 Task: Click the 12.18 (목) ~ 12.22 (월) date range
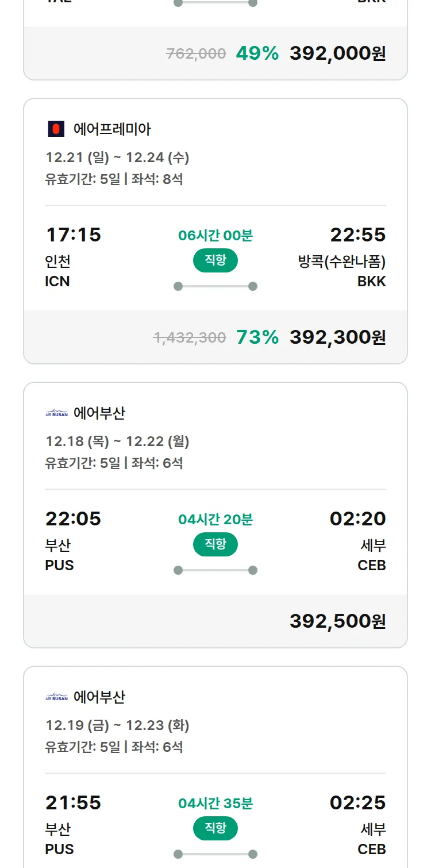(x=117, y=441)
